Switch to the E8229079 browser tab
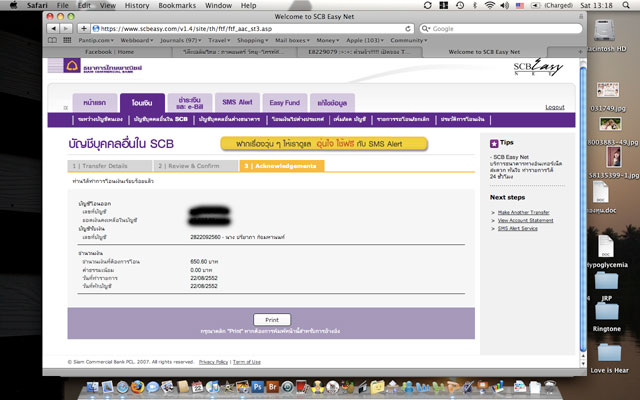 tap(359, 52)
